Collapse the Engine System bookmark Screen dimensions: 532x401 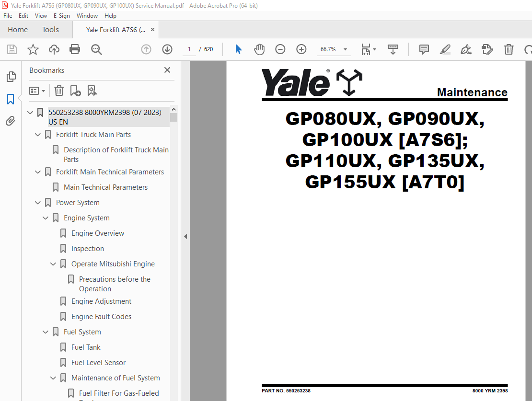click(46, 218)
